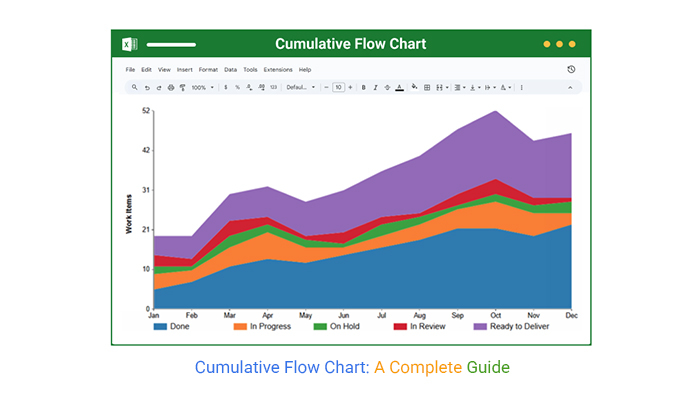Toggle strikethrough formatting

[387, 88]
